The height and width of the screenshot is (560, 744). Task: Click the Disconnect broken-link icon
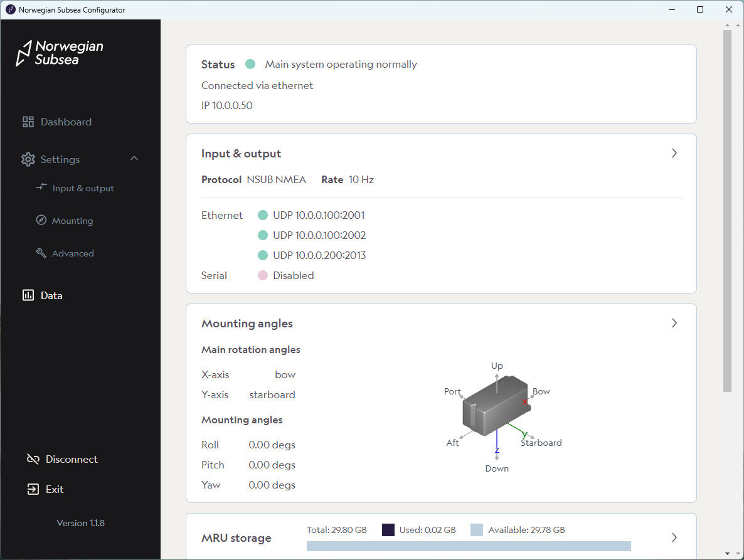(33, 459)
